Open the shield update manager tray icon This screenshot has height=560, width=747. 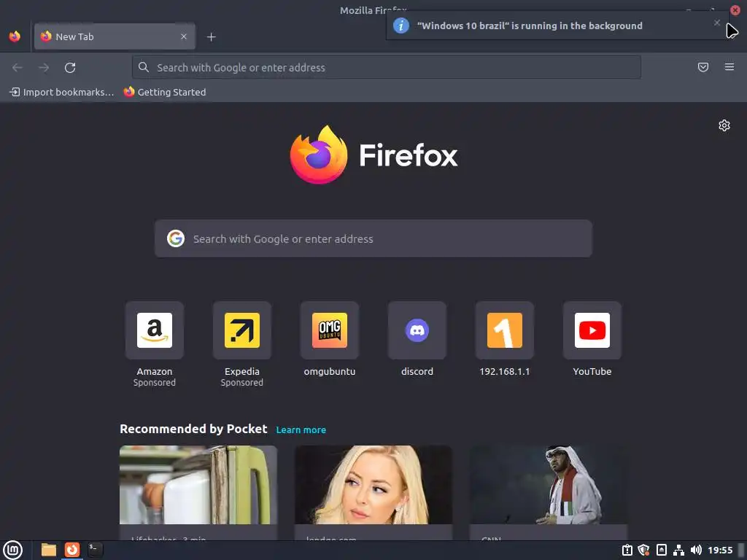[644, 550]
